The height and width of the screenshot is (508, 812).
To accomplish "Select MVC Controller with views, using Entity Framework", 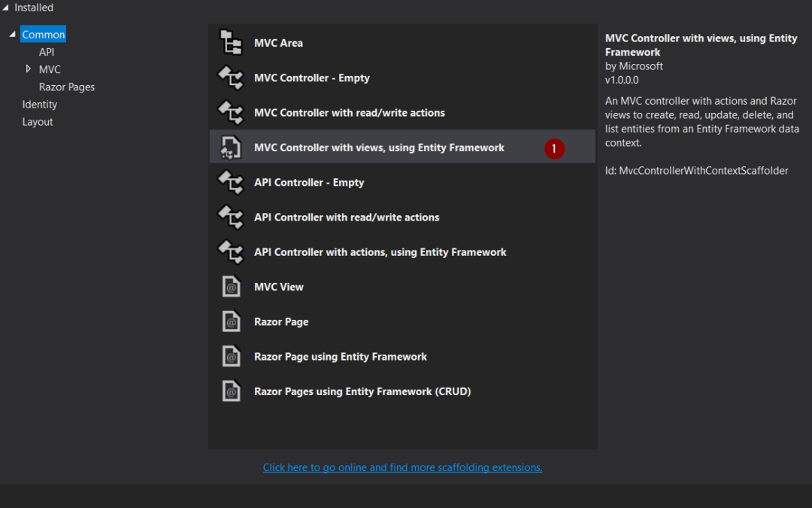I will [x=379, y=148].
